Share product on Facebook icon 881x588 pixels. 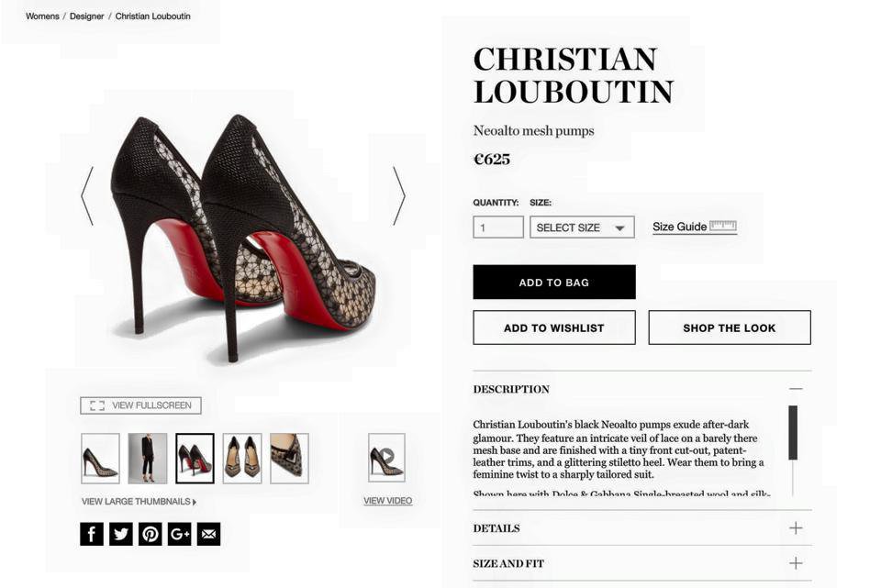(x=92, y=534)
